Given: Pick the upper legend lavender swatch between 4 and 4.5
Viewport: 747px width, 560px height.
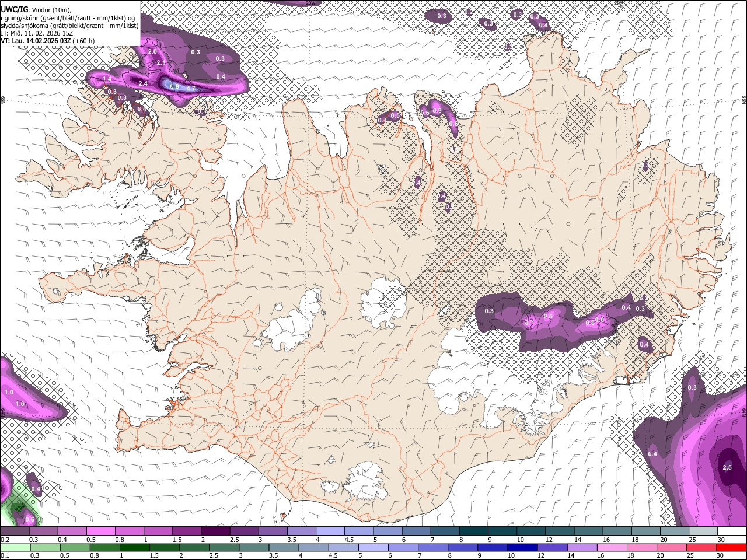Looking at the screenshot, I should click(330, 531).
